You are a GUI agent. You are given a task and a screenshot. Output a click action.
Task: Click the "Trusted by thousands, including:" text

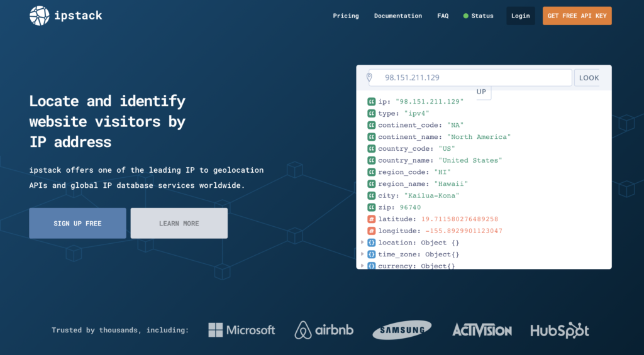click(120, 330)
